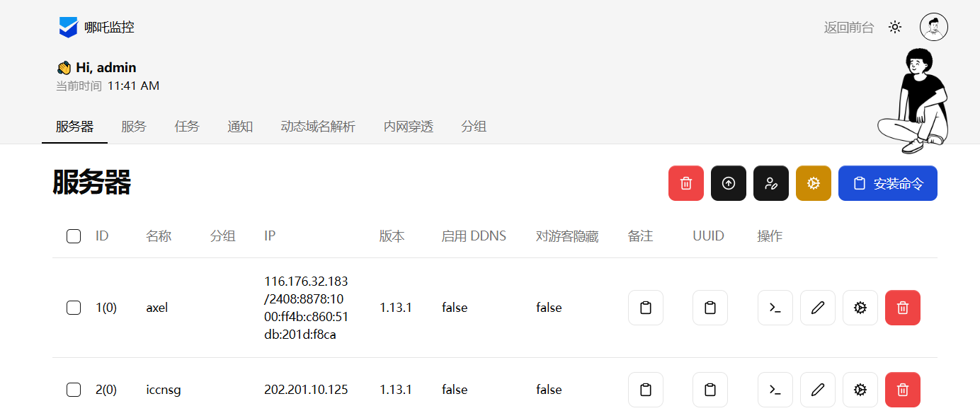The width and height of the screenshot is (980, 418).
Task: Switch to the 服务 tab
Action: (x=133, y=127)
